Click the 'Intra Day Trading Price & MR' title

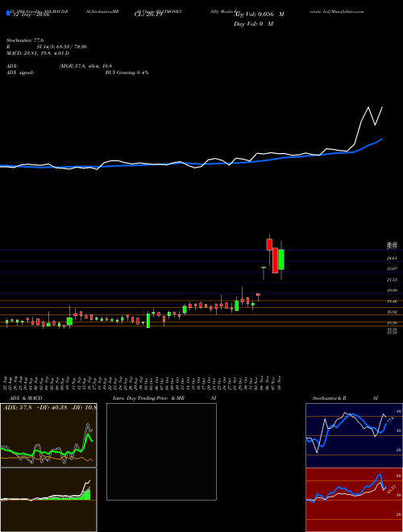pyautogui.click(x=148, y=398)
